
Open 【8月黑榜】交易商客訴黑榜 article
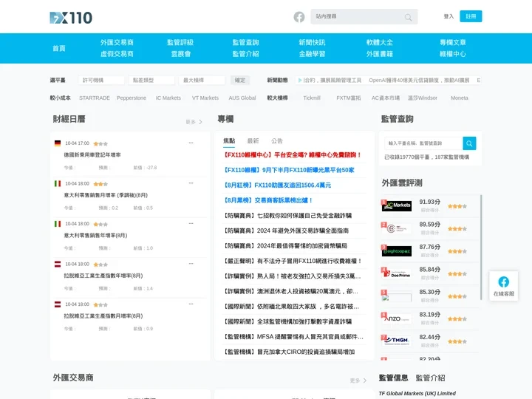coord(267,200)
